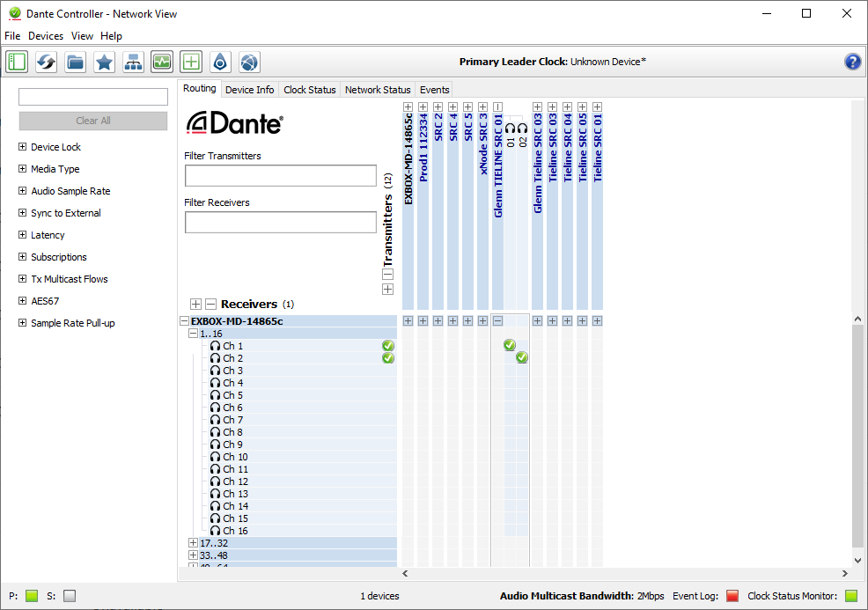Click the reload device information icon

[46, 62]
